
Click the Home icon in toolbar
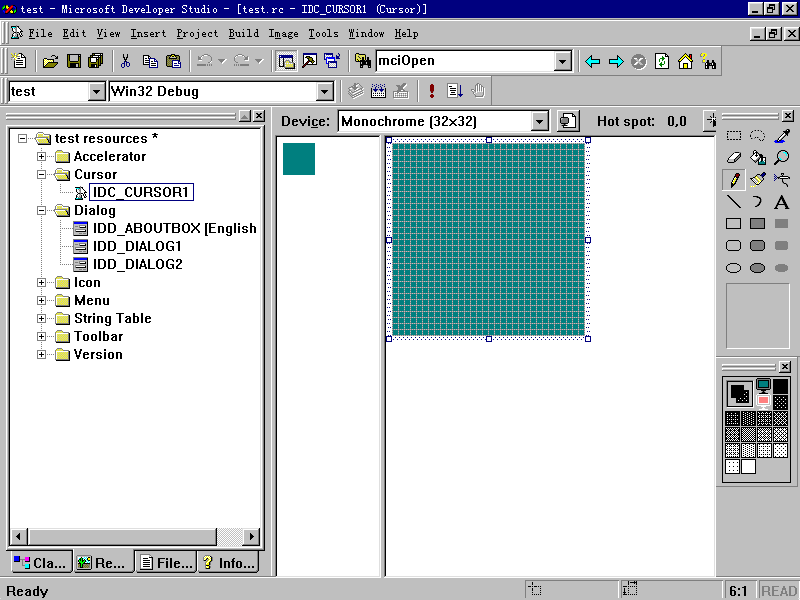click(685, 62)
